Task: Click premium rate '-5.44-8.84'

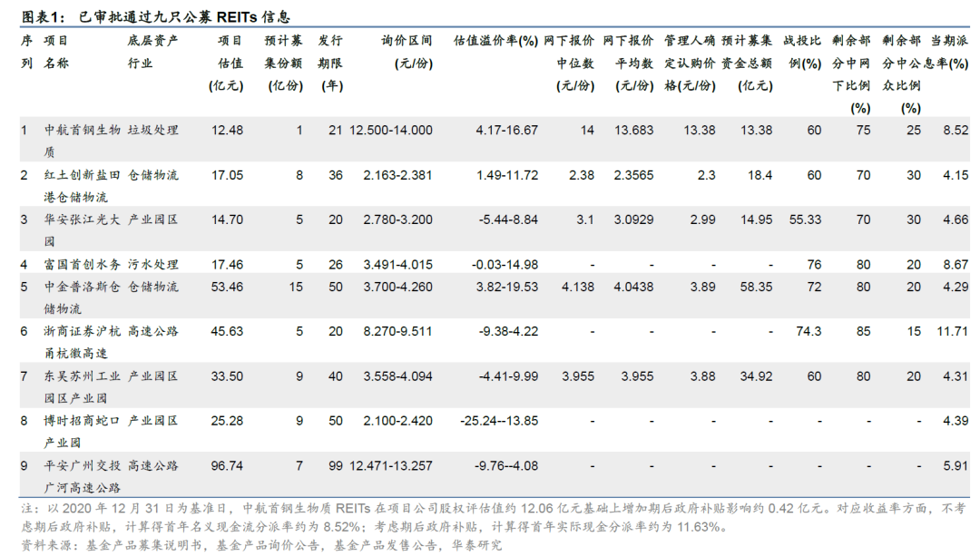Action: tap(508, 219)
